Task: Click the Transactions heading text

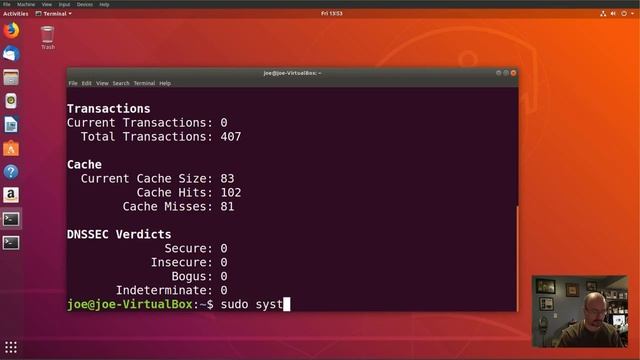Action: click(109, 109)
